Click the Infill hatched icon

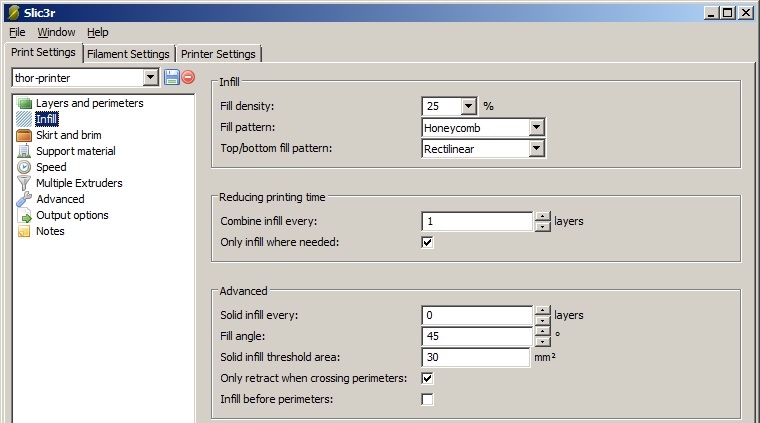click(x=24, y=119)
